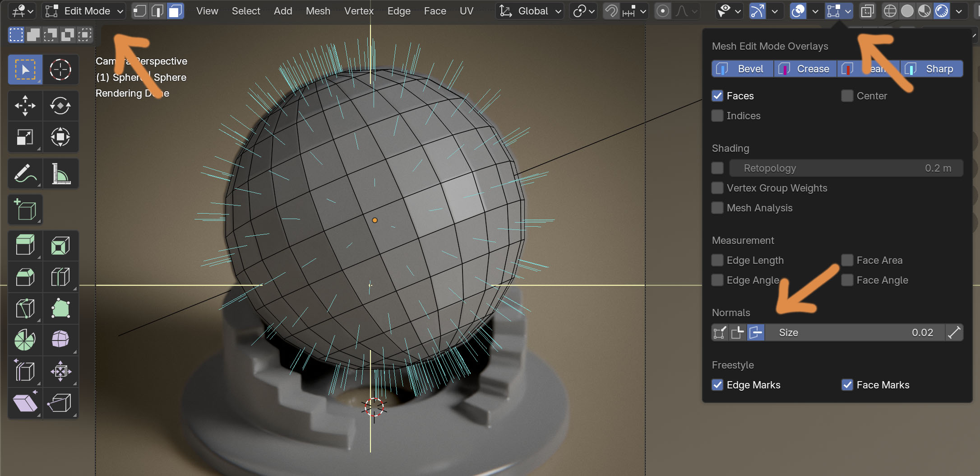
Task: Open the UV menu
Action: [466, 11]
